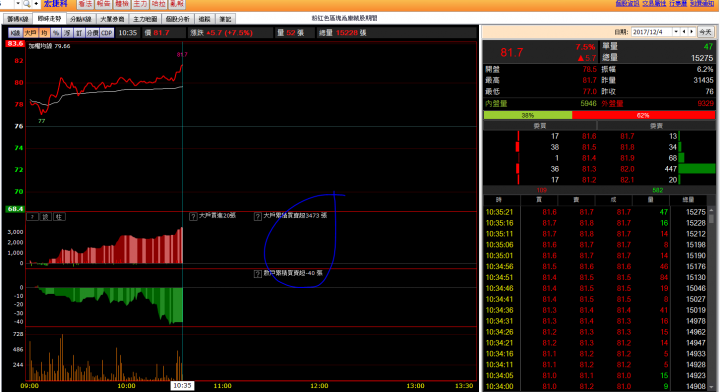Toggle the 大戶 chart toolbar button
720x392 pixels.
click(x=30, y=33)
